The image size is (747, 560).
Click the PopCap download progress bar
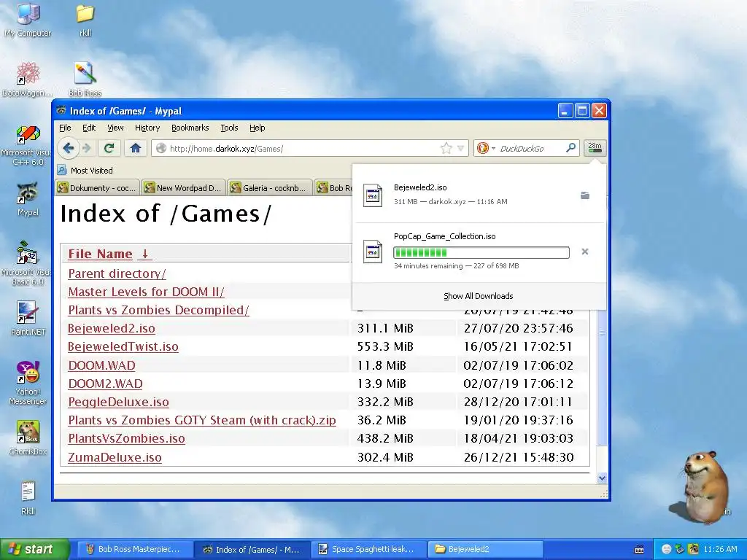(x=481, y=252)
